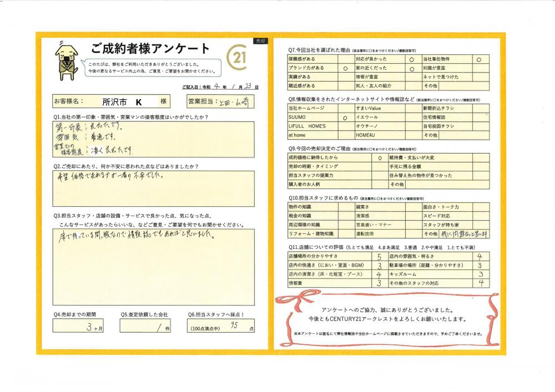
Task: Click the 手元に残る金額 cell
Action: pyautogui.click(x=431, y=166)
